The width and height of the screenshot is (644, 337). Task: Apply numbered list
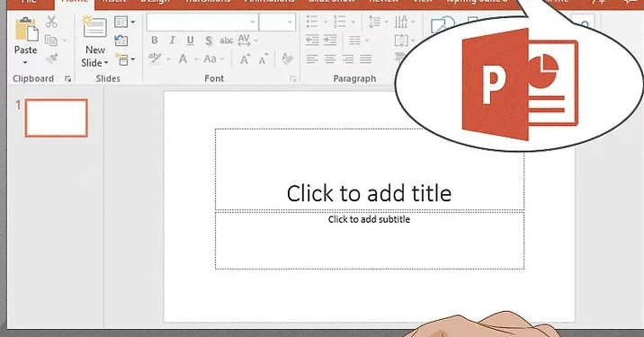tap(340, 22)
